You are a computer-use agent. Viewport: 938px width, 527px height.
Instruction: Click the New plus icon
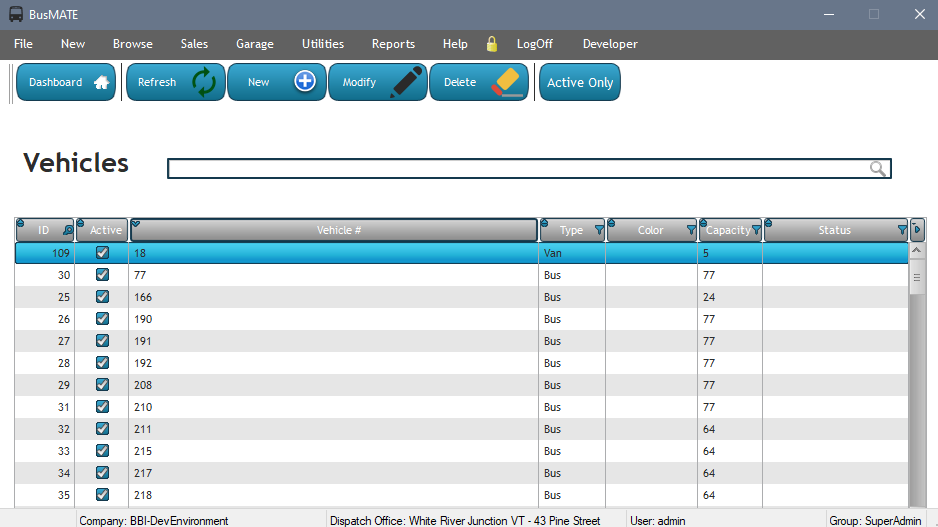tap(305, 82)
